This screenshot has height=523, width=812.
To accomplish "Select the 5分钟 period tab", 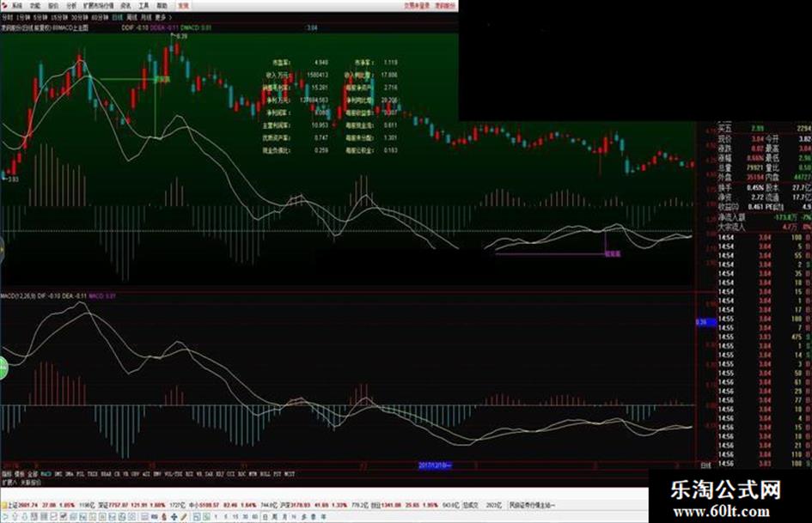I will tap(40, 18).
